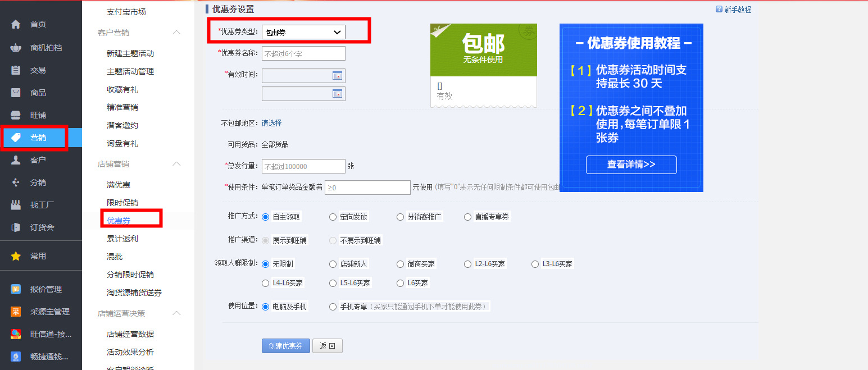Click the 创建优惠券 button
868x370 pixels.
285,346
